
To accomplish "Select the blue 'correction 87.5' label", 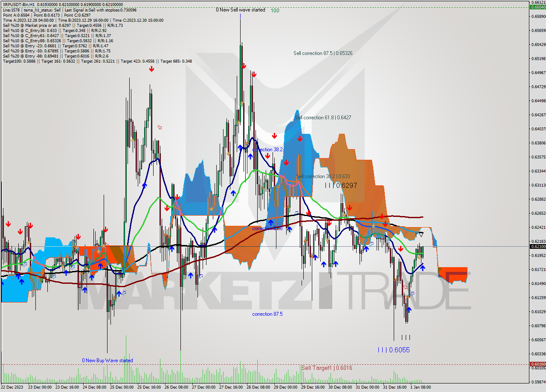I will 267,314.
